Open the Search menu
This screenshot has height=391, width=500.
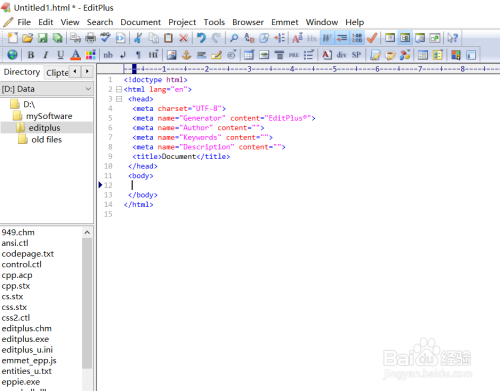click(x=100, y=22)
